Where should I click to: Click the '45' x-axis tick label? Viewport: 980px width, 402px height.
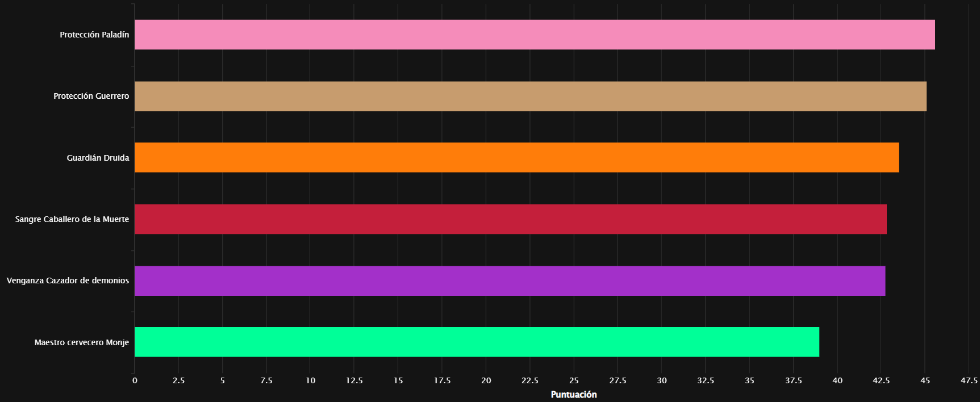925,380
